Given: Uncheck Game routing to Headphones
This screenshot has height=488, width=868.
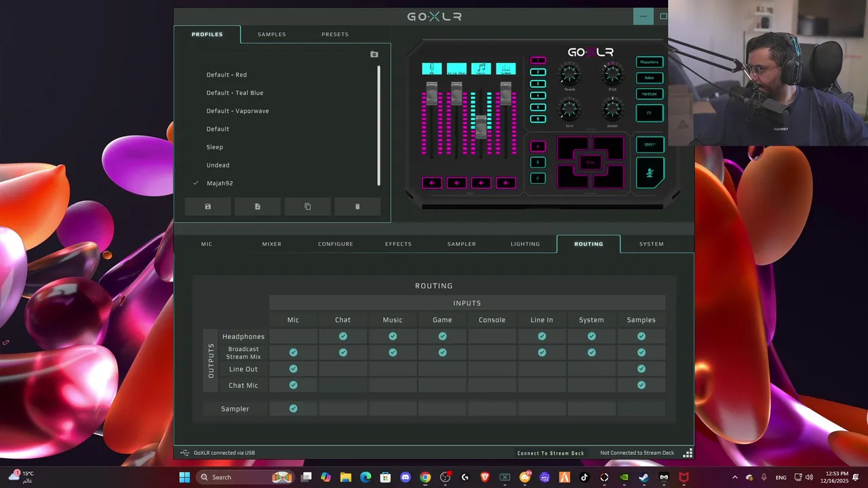Looking at the screenshot, I should pos(442,336).
